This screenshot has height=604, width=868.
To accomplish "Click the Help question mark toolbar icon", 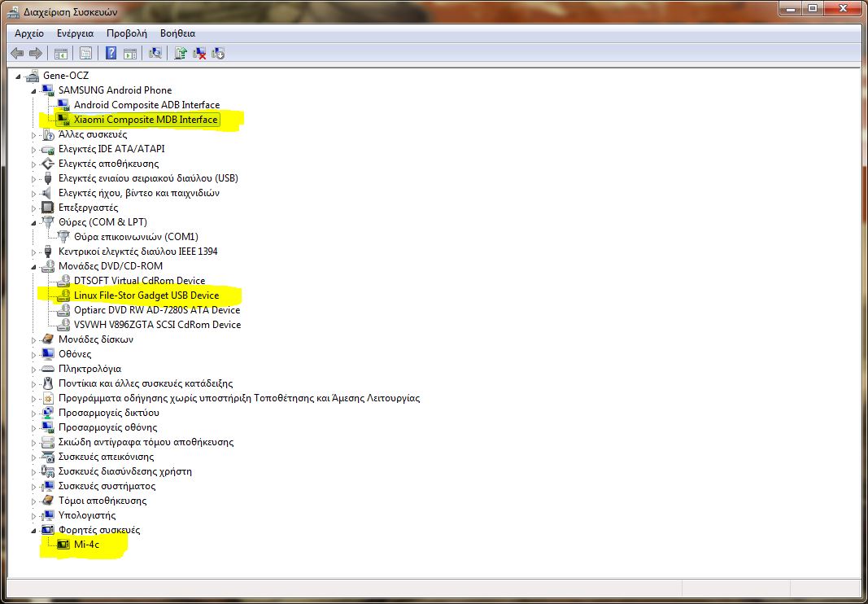I will click(111, 54).
